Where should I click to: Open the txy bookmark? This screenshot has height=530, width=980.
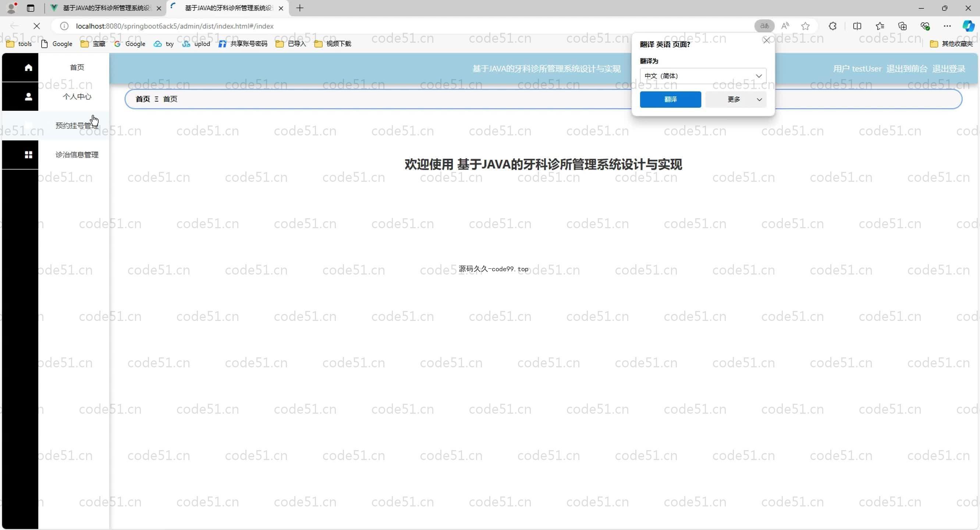click(x=164, y=44)
